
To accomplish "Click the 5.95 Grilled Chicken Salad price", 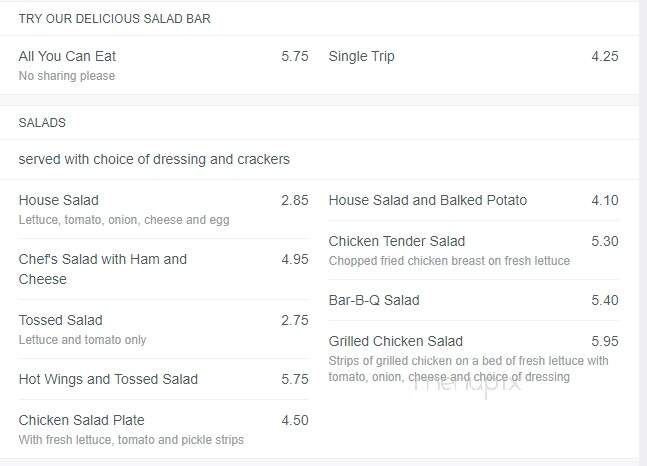I will [x=604, y=341].
